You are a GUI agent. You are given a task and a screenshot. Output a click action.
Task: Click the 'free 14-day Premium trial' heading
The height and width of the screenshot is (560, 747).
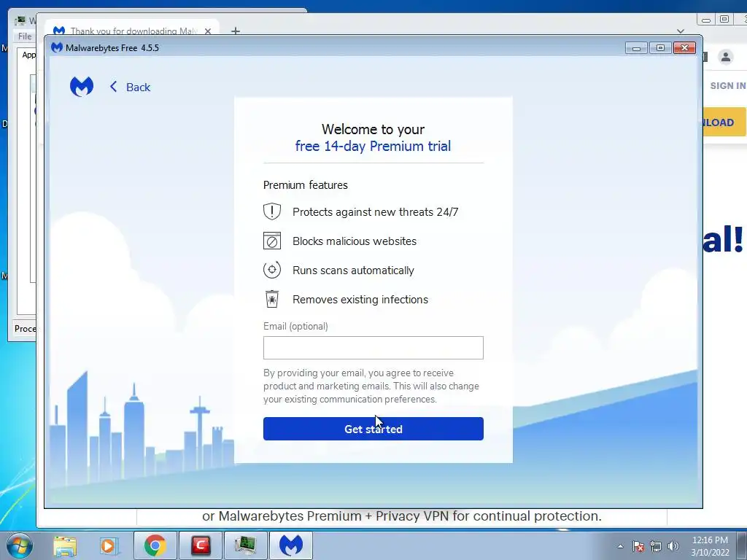pyautogui.click(x=373, y=146)
